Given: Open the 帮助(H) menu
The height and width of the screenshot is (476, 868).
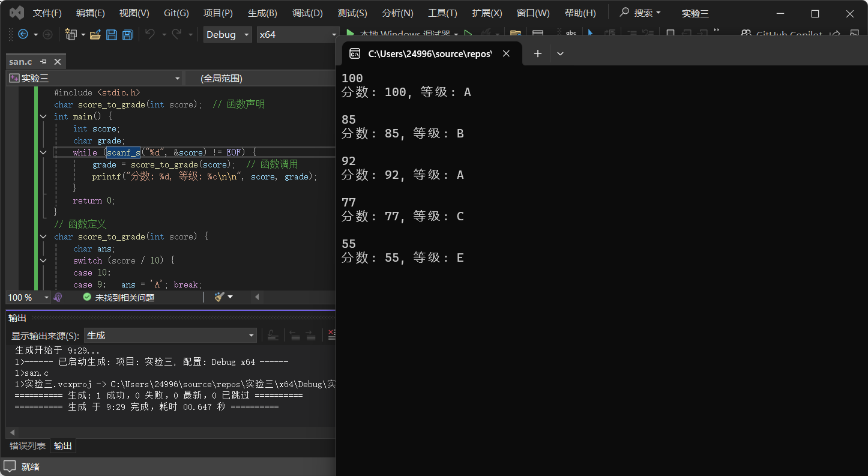Looking at the screenshot, I should [x=580, y=13].
